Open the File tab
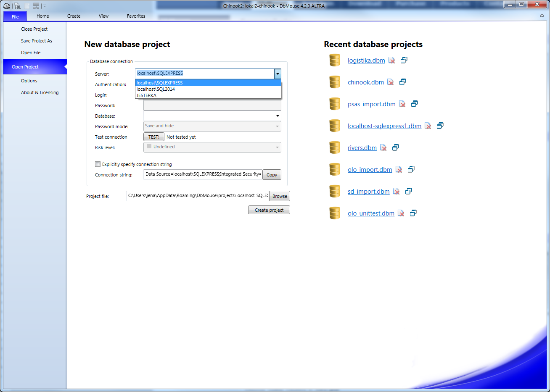Screen dimensions: 550x392 tap(15, 16)
